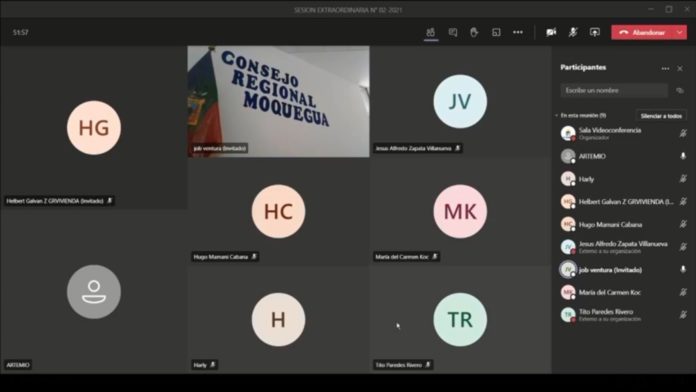696x392 pixels.
Task: Click the muted mic icon for Harly
Action: pos(683,178)
